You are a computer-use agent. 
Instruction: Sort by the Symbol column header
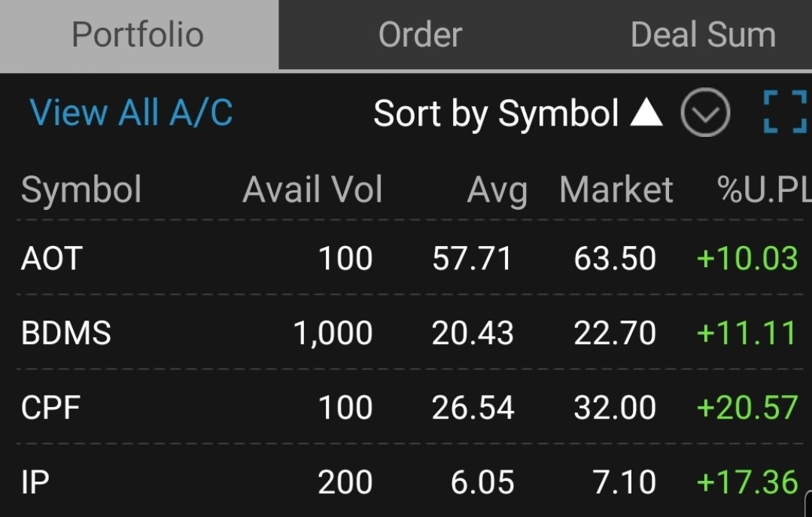(81, 190)
